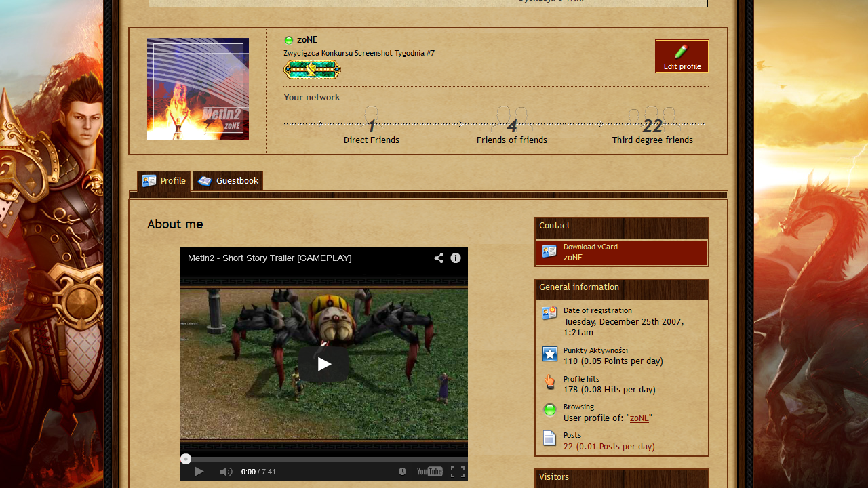The image size is (868, 488).
Task: Toggle fullscreen on the video player
Action: click(458, 472)
